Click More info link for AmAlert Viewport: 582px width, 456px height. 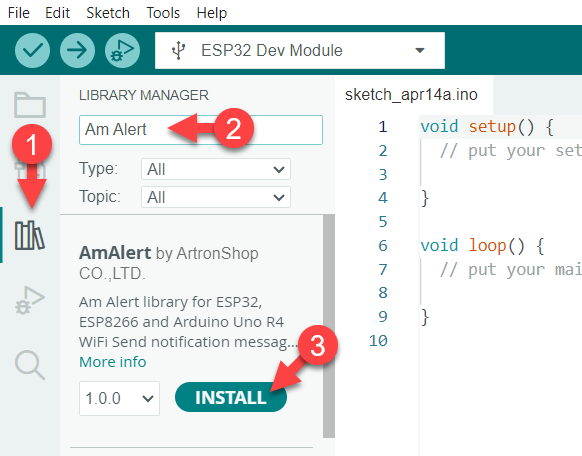pos(112,362)
